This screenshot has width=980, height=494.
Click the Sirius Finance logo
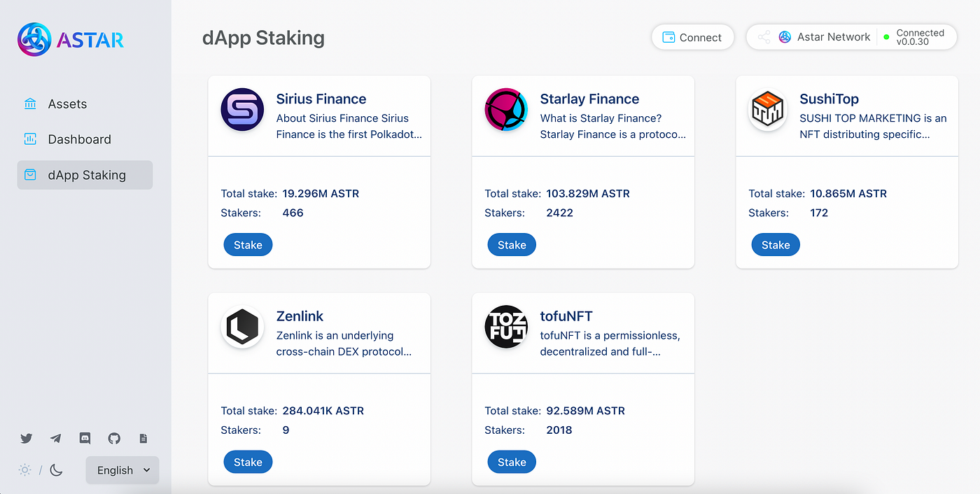242,110
